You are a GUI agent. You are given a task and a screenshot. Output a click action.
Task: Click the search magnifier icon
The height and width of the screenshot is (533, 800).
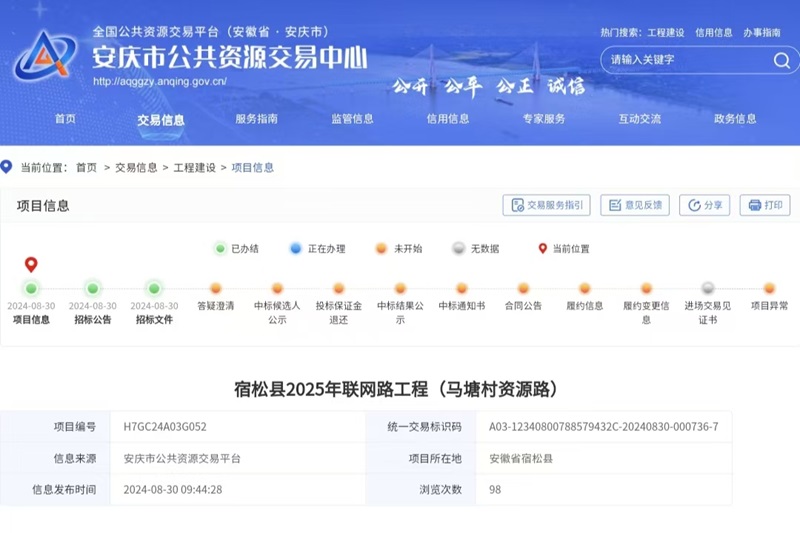(781, 60)
